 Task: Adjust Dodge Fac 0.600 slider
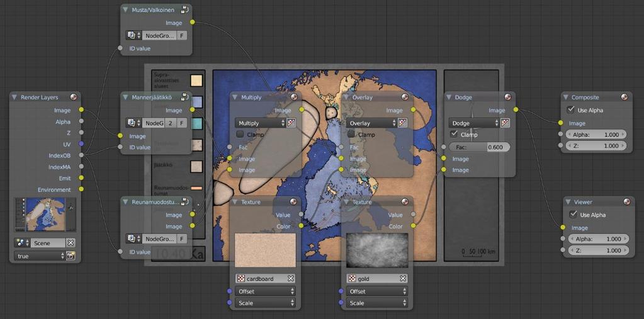point(480,147)
